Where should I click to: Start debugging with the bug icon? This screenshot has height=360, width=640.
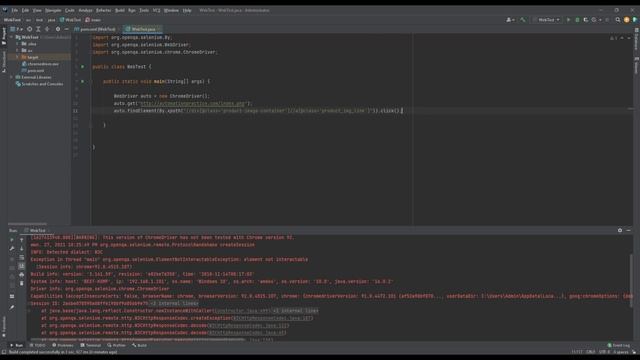(x=577, y=20)
